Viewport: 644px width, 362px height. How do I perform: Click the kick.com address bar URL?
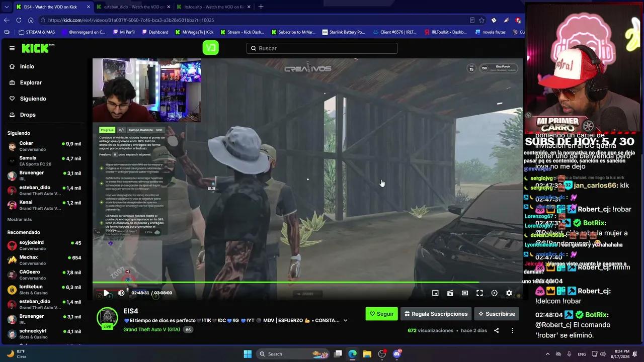131,20
